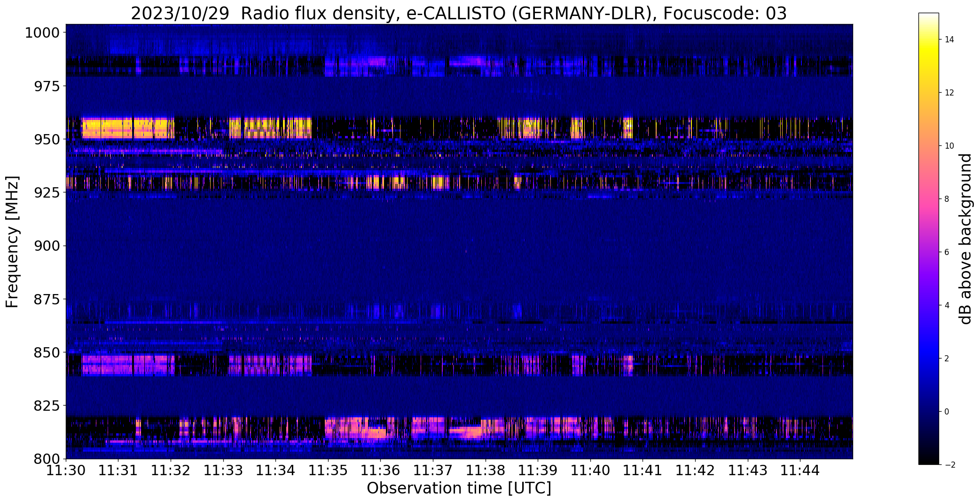Click the 11:43 time tick label
Screen dimensions: 980x502
(x=748, y=470)
